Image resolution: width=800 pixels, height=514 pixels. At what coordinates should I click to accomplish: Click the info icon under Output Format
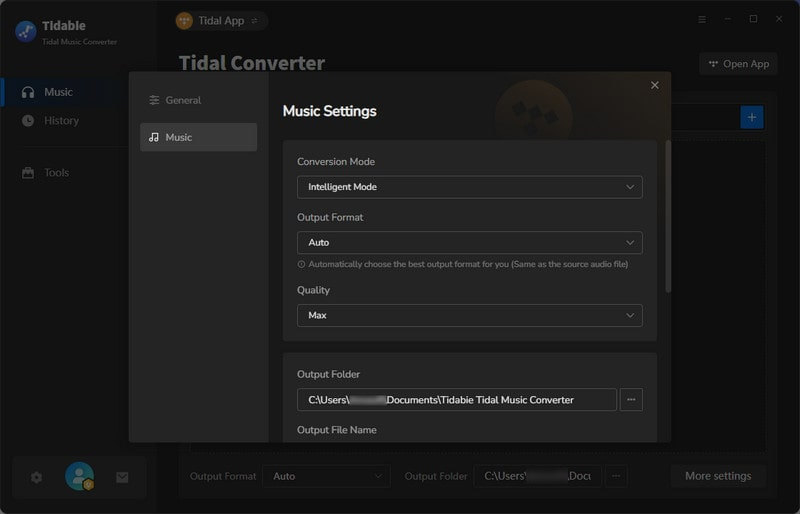click(x=302, y=264)
